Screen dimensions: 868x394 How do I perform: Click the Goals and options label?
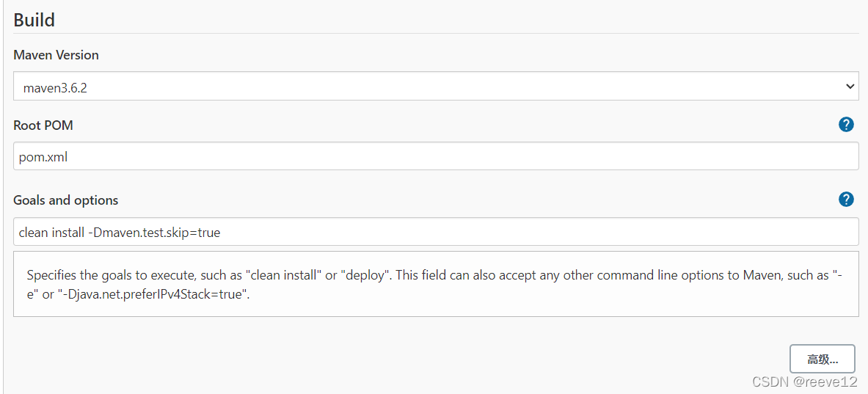click(x=65, y=200)
